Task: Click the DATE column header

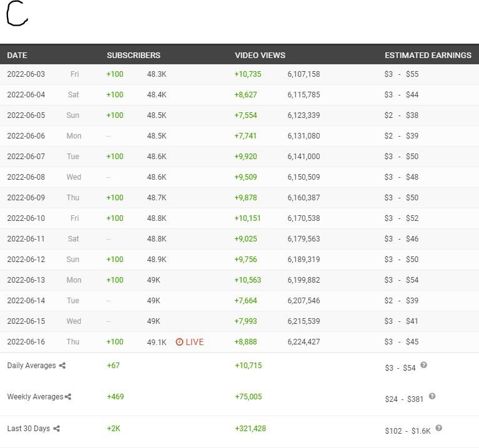Action: 17,55
